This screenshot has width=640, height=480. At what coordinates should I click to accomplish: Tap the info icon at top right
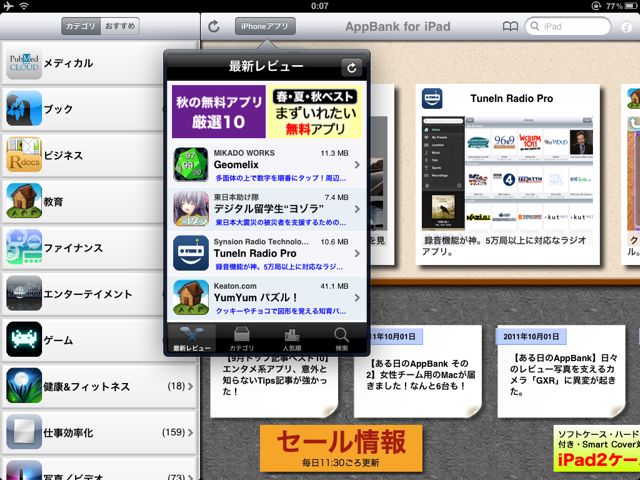[x=627, y=27]
